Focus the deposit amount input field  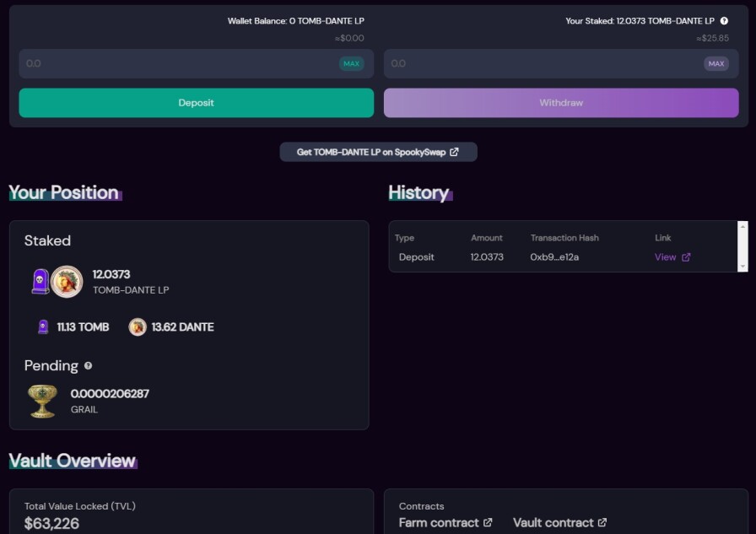(x=178, y=63)
